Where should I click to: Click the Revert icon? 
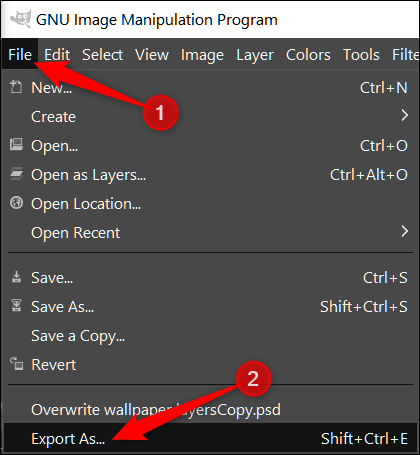pyautogui.click(x=16, y=364)
